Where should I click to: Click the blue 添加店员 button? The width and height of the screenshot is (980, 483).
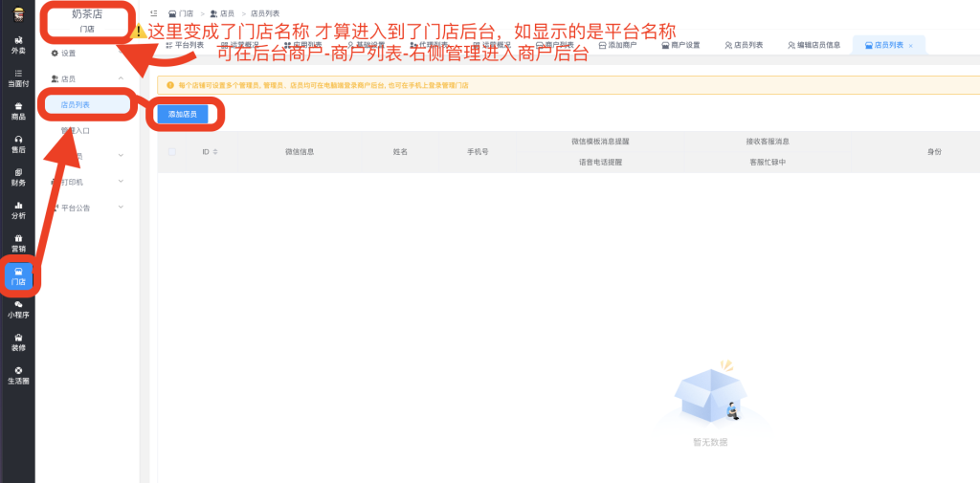pyautogui.click(x=182, y=114)
